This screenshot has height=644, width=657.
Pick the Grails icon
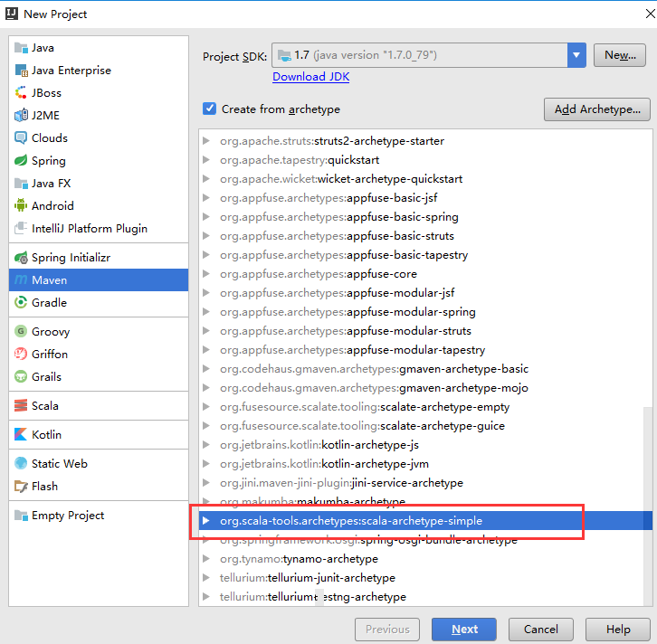[21, 377]
